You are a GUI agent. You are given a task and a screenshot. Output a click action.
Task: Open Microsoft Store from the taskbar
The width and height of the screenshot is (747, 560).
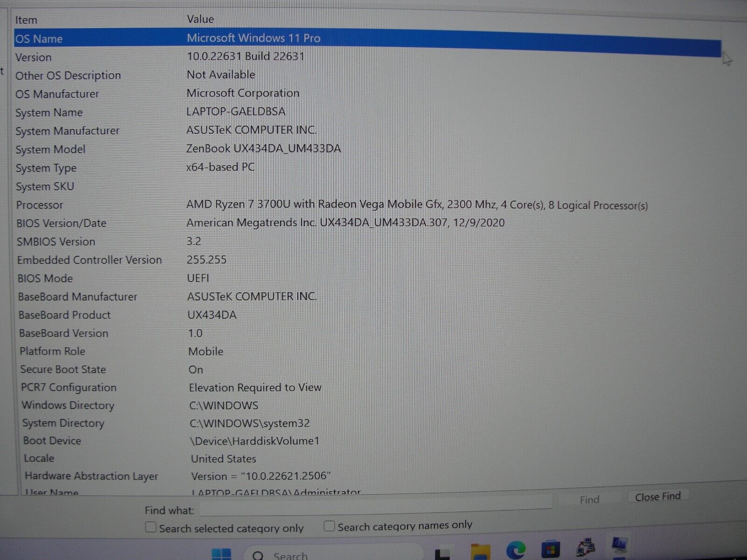[x=551, y=549]
